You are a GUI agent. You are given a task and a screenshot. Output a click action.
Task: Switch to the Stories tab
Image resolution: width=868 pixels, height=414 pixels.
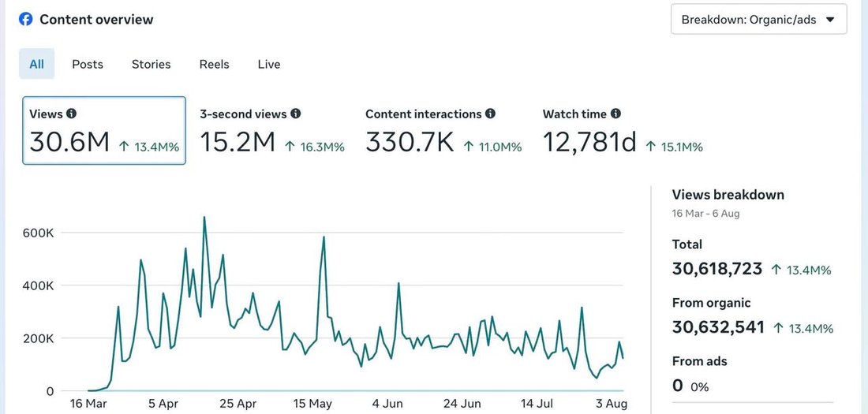(152, 64)
